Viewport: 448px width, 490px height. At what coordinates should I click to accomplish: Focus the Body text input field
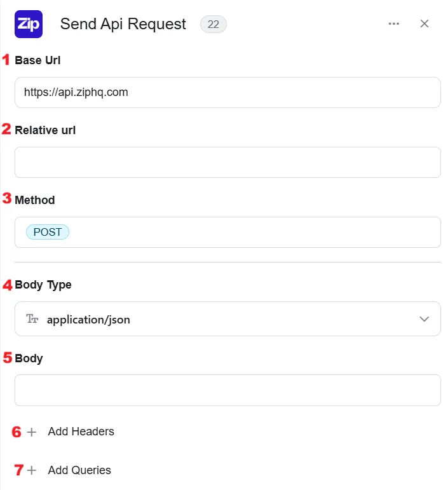click(x=227, y=390)
